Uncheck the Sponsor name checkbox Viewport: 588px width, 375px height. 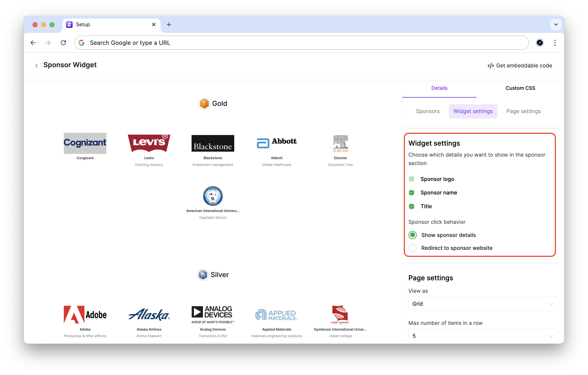point(411,193)
